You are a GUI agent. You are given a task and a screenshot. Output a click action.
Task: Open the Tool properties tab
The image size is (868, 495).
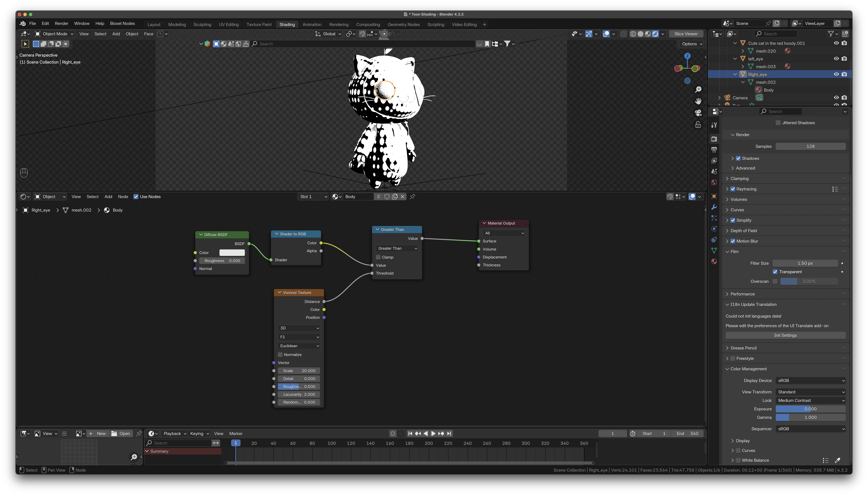[714, 125]
